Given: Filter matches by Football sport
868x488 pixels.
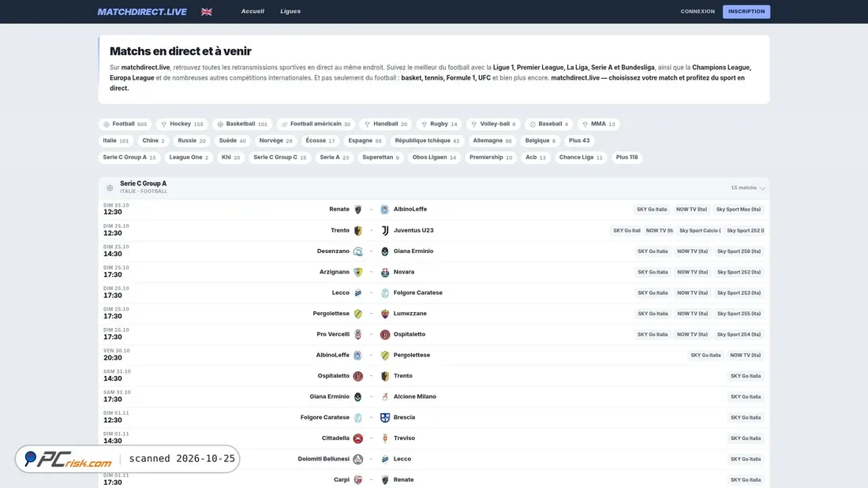Looking at the screenshot, I should [125, 124].
